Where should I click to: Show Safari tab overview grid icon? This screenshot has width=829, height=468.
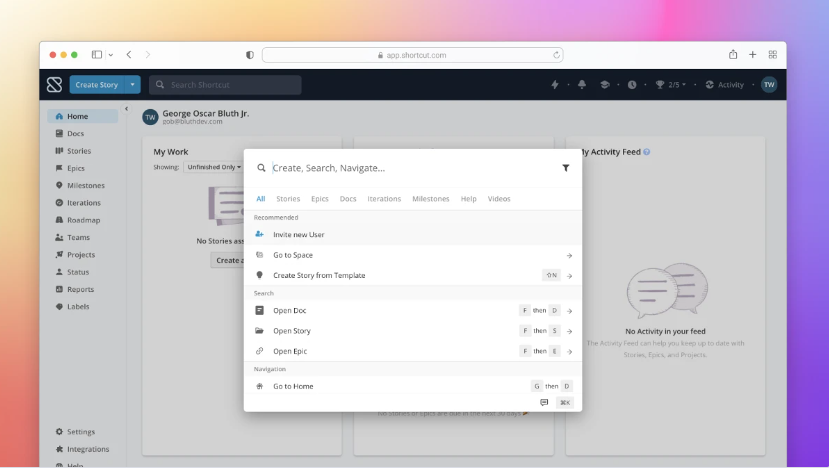click(x=772, y=54)
